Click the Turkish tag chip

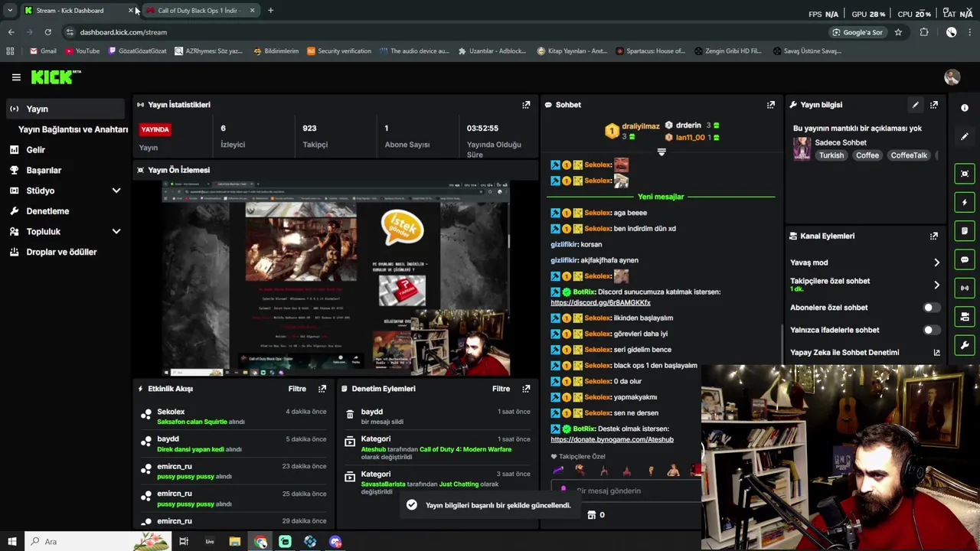click(831, 155)
